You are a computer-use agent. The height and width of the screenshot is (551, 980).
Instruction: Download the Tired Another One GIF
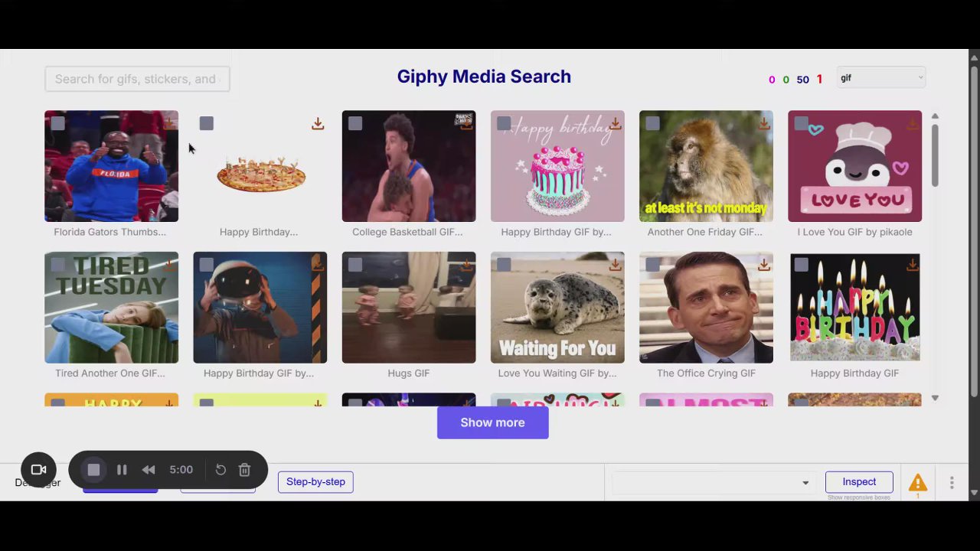click(169, 265)
